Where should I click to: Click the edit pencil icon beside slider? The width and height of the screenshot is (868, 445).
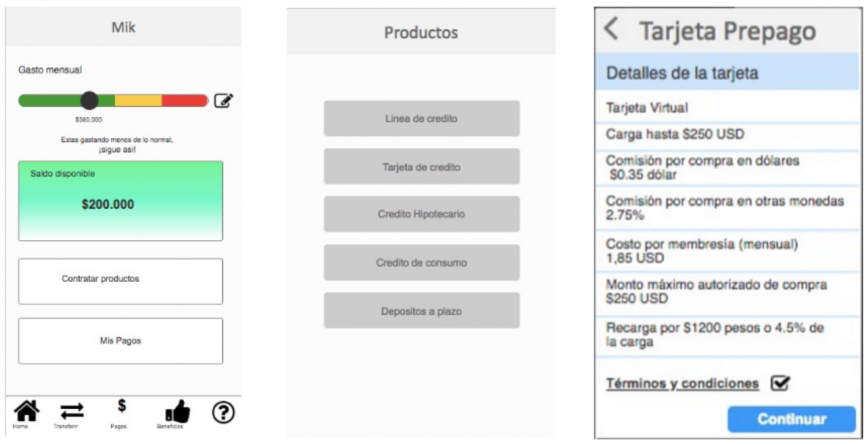(223, 101)
